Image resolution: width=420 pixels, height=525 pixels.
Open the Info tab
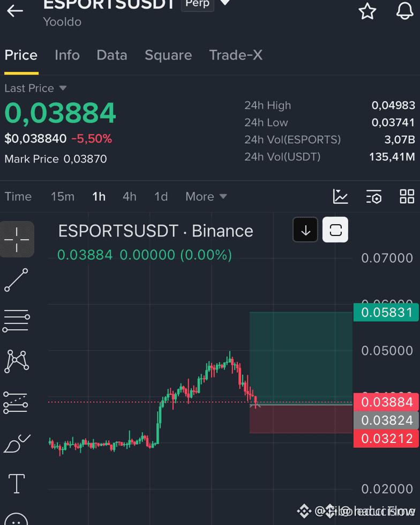click(67, 55)
